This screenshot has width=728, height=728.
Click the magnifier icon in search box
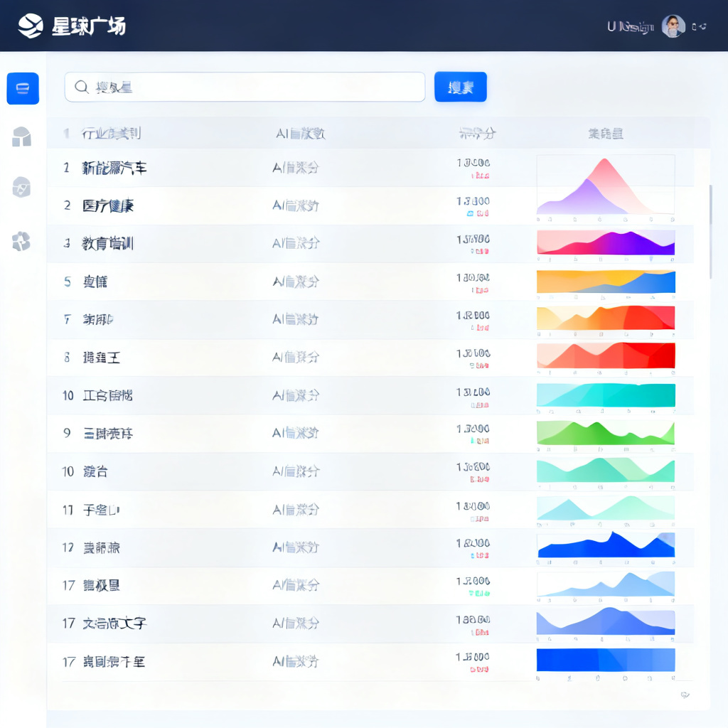click(x=82, y=87)
